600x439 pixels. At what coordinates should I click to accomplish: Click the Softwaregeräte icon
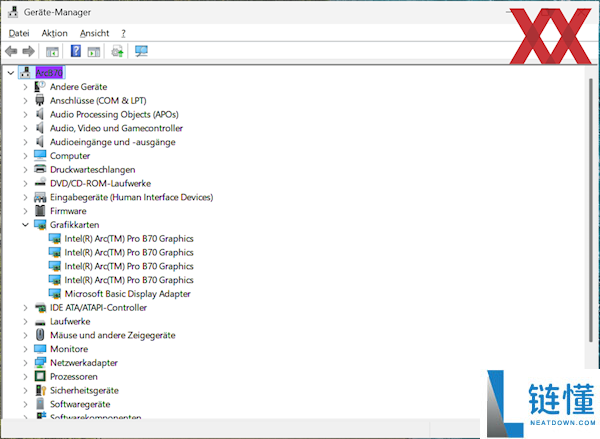tap(40, 404)
